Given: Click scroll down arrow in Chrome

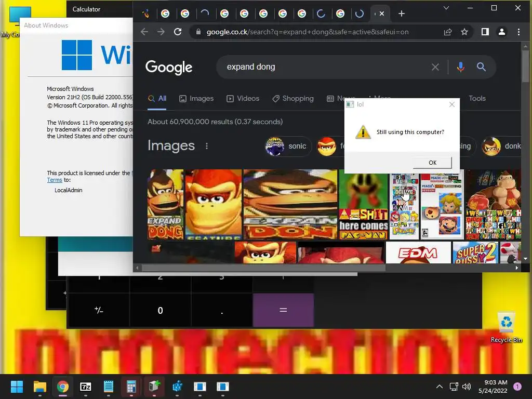Looking at the screenshot, I should tap(525, 259).
